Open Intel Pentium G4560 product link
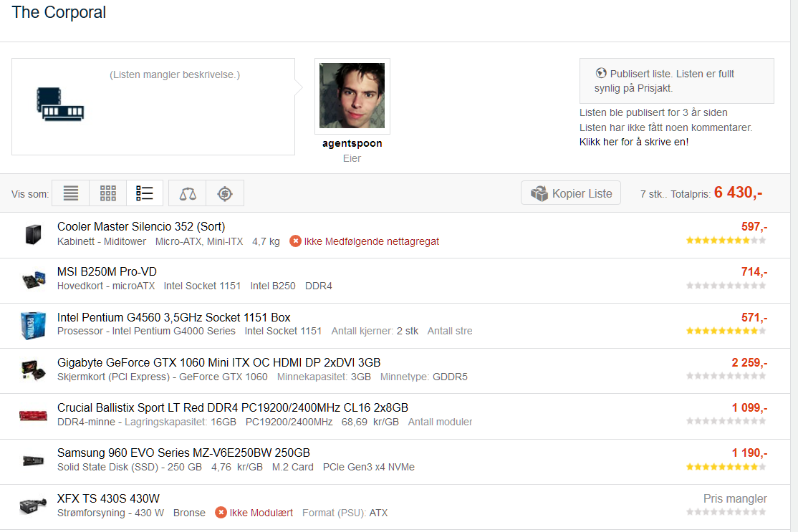The width and height of the screenshot is (798, 532). point(173,317)
